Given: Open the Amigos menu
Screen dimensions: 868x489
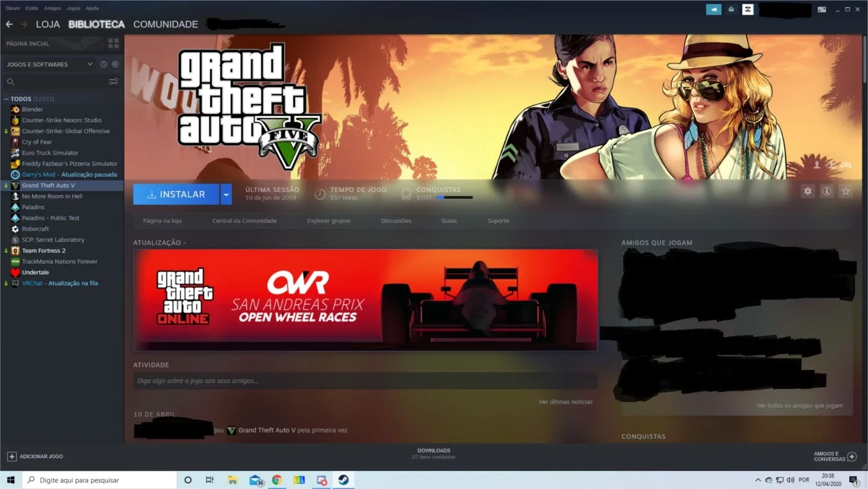Looking at the screenshot, I should click(53, 9).
